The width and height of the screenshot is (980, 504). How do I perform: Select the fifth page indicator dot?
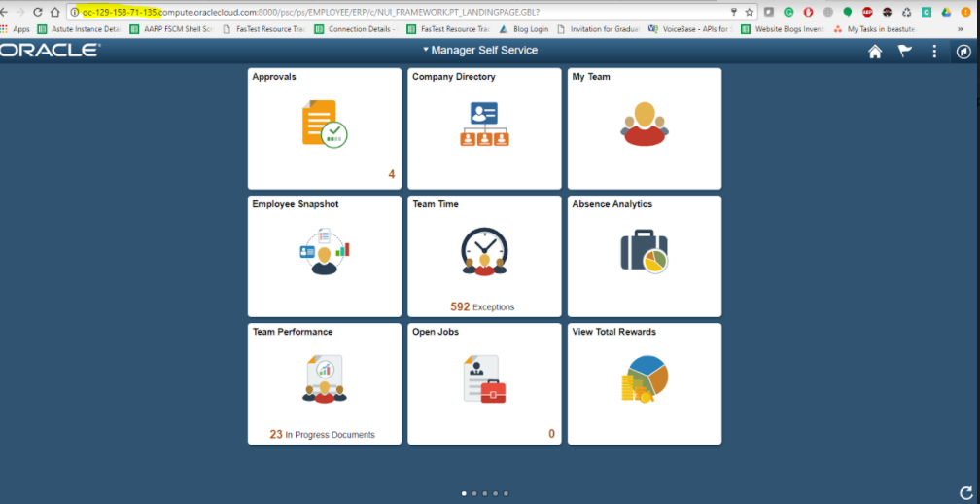tap(506, 493)
